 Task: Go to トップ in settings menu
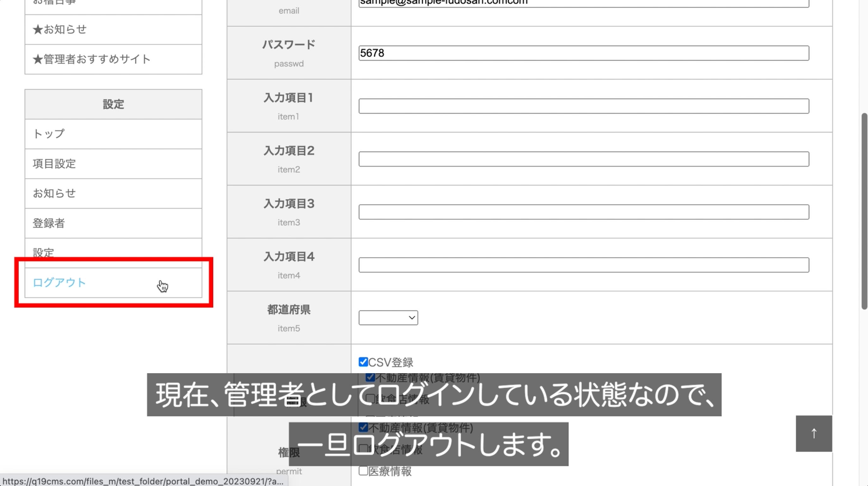coord(113,134)
